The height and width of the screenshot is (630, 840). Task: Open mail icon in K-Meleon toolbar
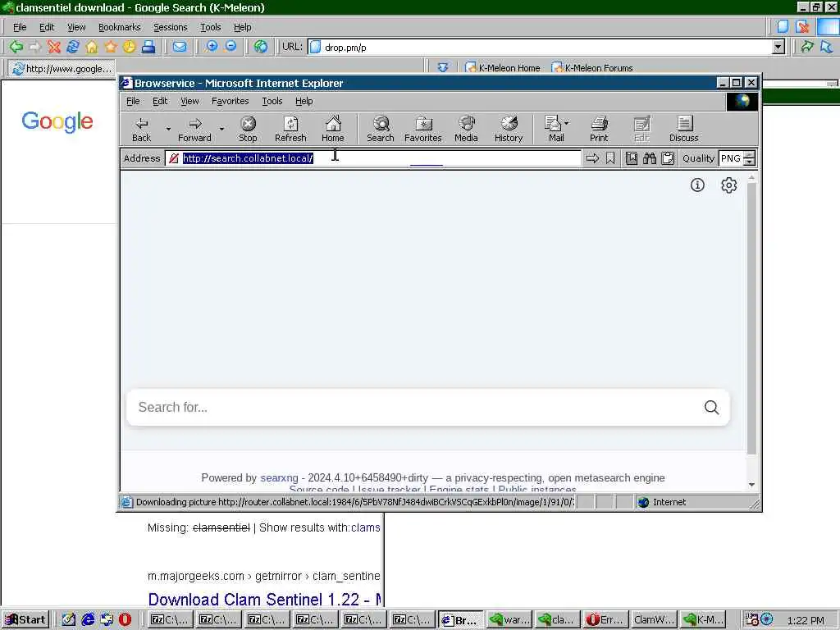180,47
